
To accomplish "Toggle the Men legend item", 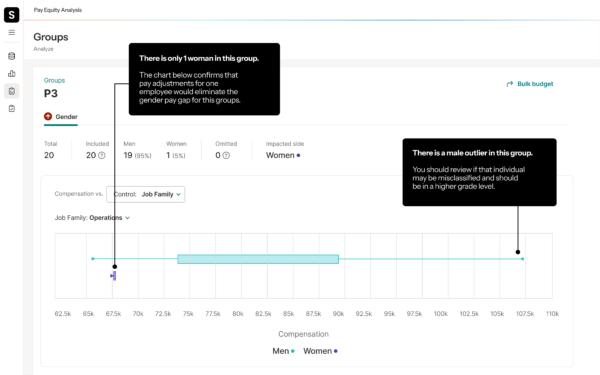I will (284, 351).
